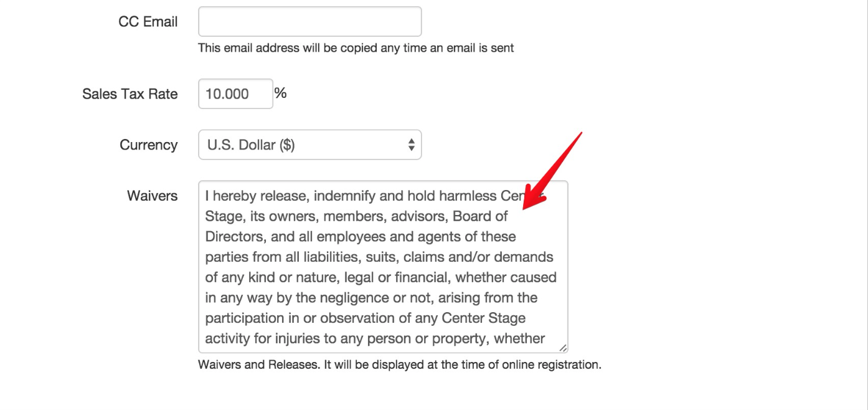
Task: Click the 'Waivers and Releases' help text
Action: (x=400, y=365)
